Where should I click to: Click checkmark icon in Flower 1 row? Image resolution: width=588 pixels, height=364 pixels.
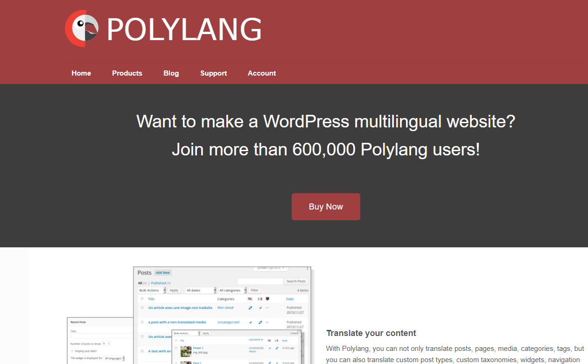tap(270, 348)
